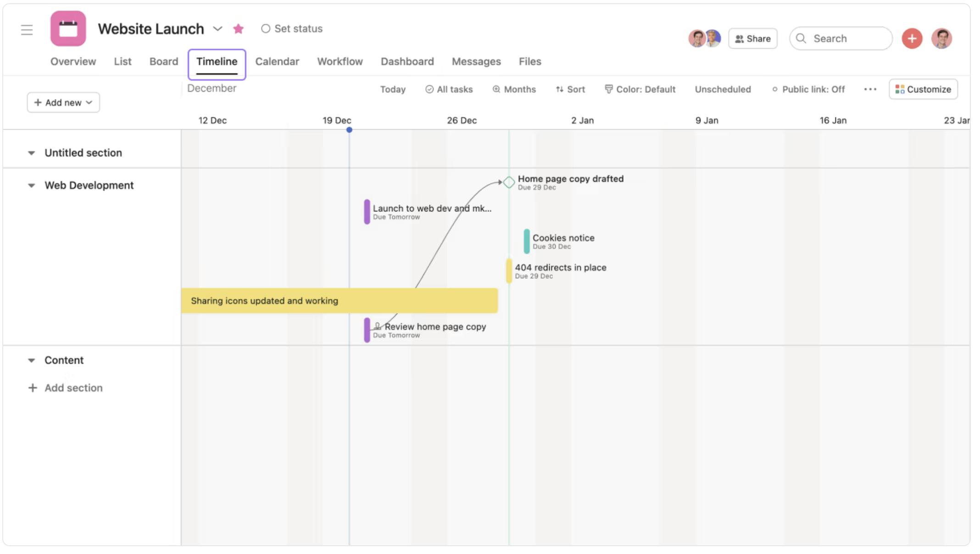
Task: Click the Web Development section label
Action: [89, 185]
